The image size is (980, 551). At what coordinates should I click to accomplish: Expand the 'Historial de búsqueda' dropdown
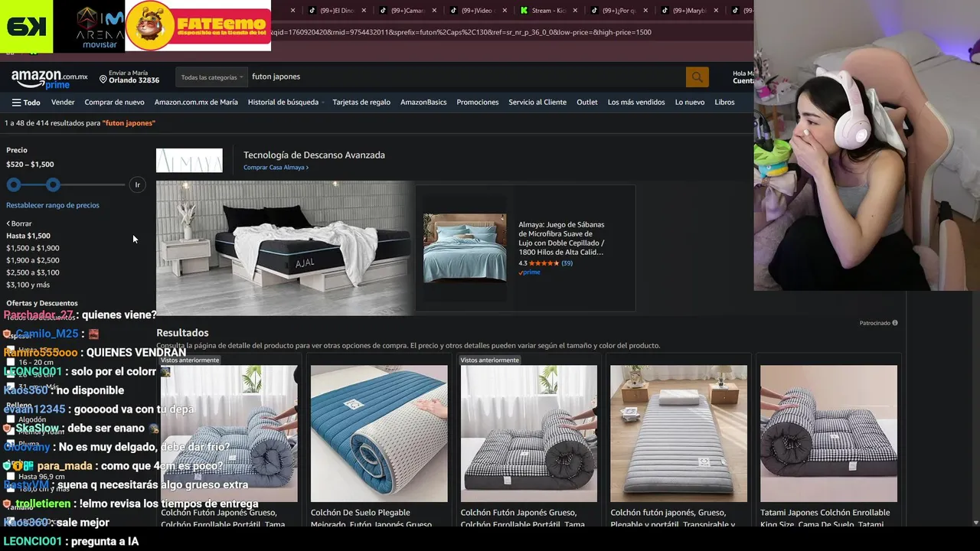point(286,103)
